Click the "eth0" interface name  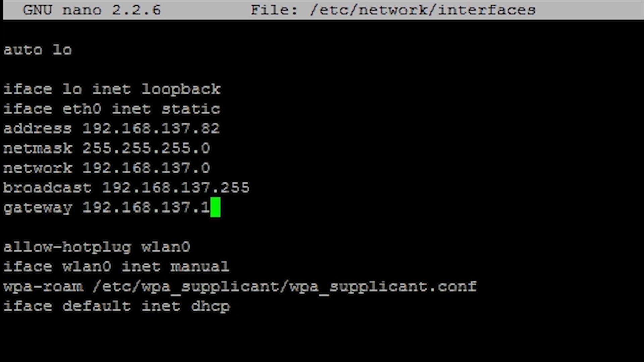coord(82,109)
